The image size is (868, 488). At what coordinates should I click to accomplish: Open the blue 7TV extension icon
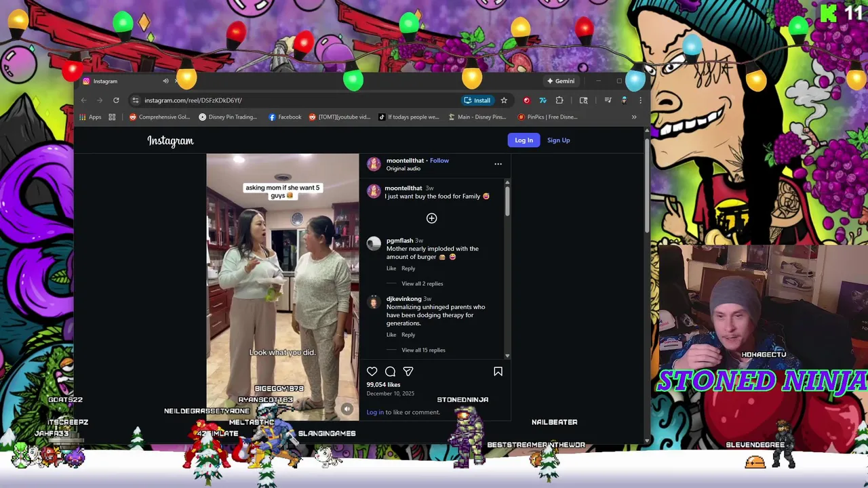542,100
